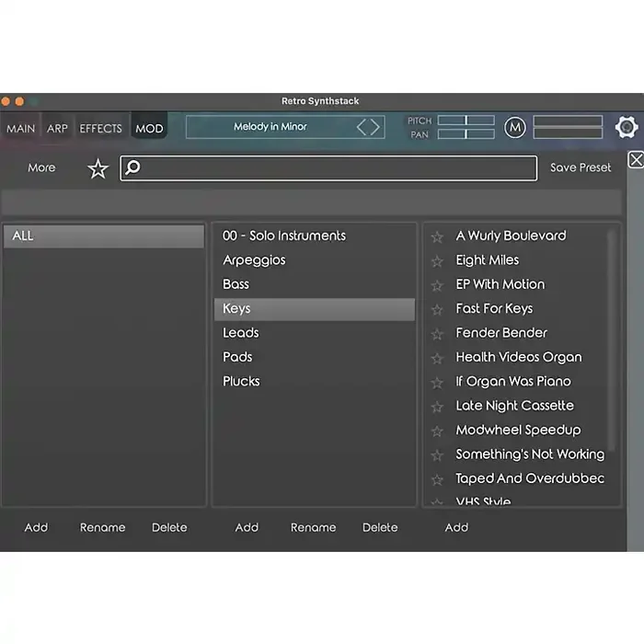The height and width of the screenshot is (644, 644).
Task: Switch to the MAIN tab
Action: pyautogui.click(x=20, y=129)
